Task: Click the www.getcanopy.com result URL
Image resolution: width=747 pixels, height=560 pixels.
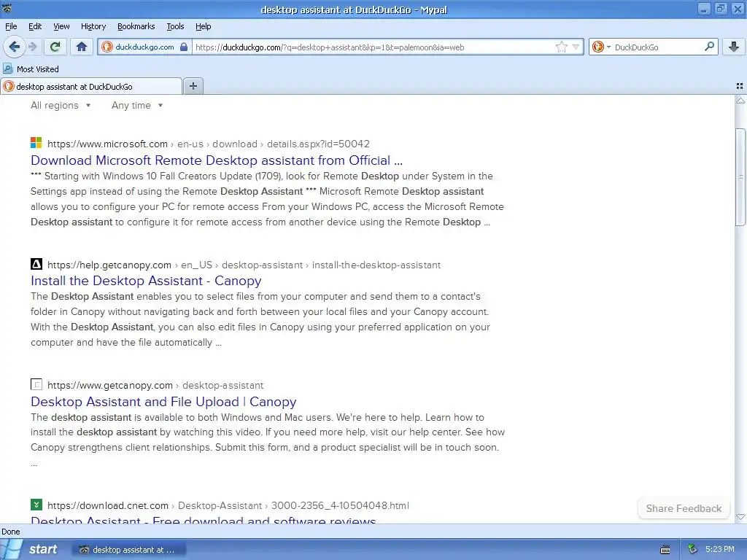Action: (x=155, y=385)
